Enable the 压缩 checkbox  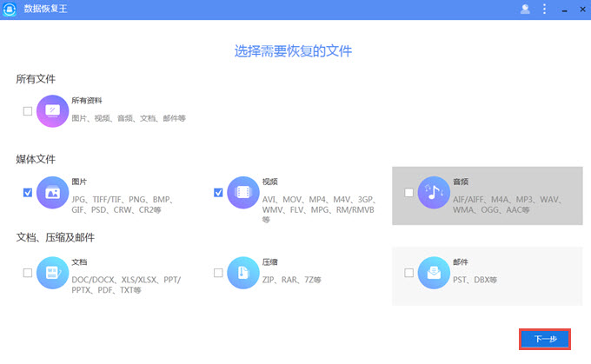[x=218, y=273]
